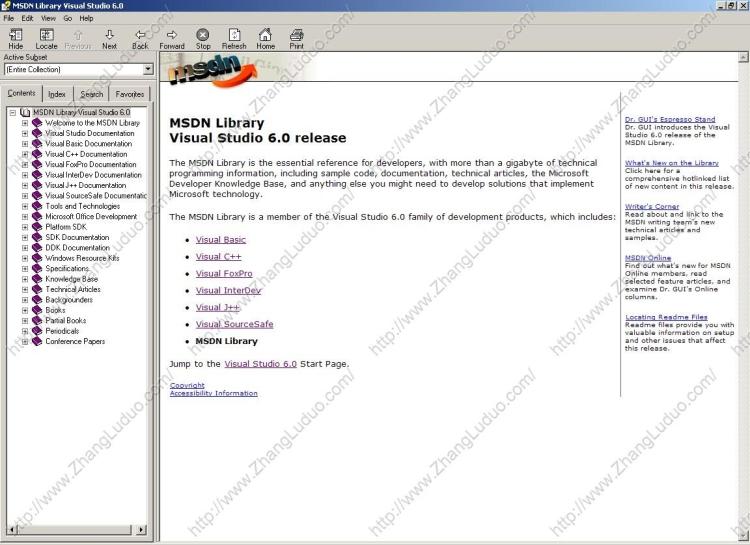Viewport: 750px width, 545px height.
Task: Open the Visual Studio 6.0 Start Page link
Action: [x=261, y=364]
